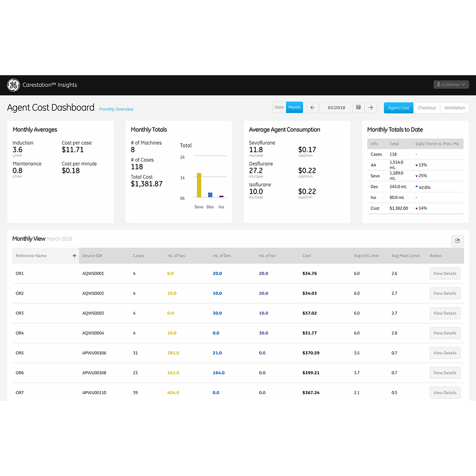Sort by Reference Name arrow
Image resolution: width=476 pixels, height=476 pixels.
click(74, 256)
